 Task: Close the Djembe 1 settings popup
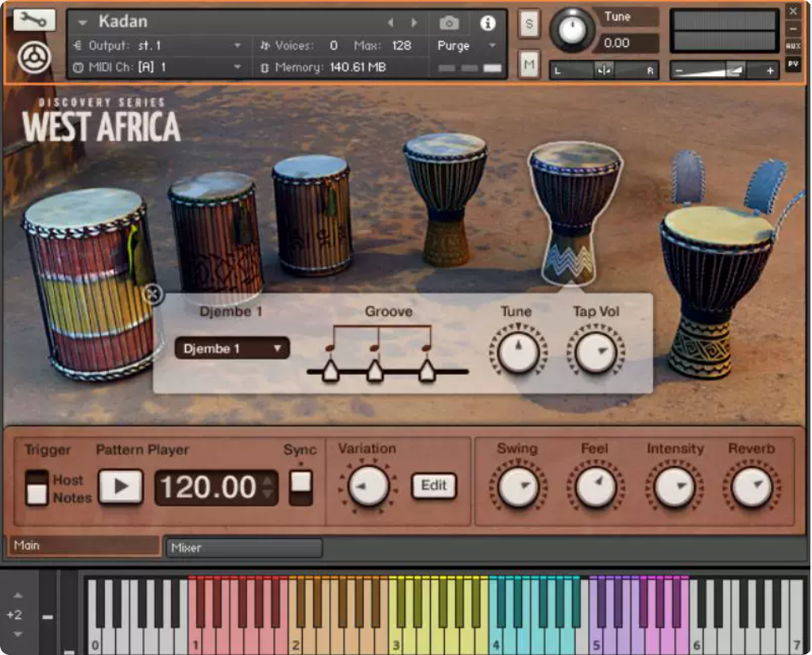tap(153, 295)
